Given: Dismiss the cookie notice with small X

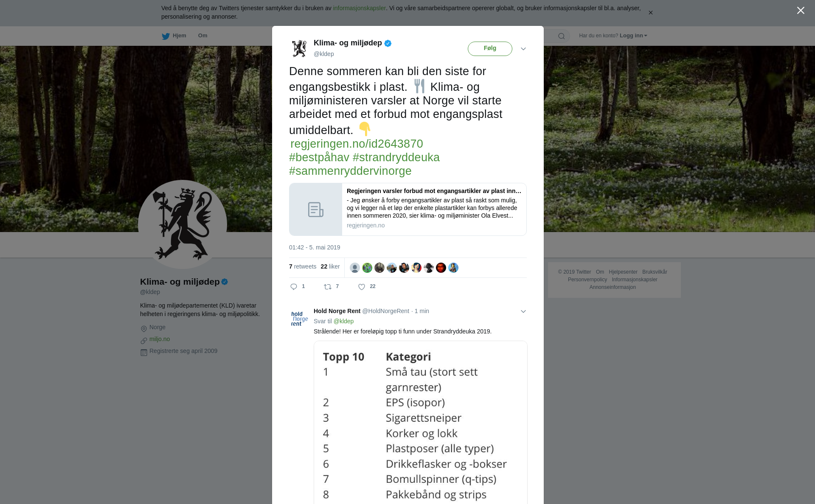Looking at the screenshot, I should 650,13.
